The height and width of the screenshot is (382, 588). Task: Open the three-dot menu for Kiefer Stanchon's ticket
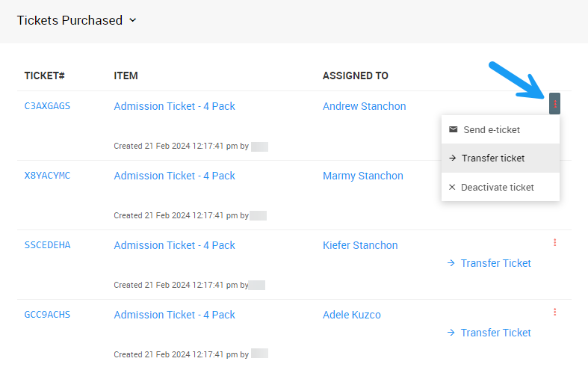coord(554,242)
